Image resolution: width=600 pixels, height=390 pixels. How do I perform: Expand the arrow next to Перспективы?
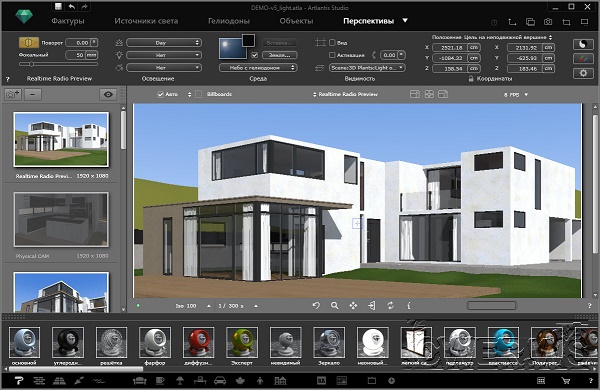tap(405, 21)
